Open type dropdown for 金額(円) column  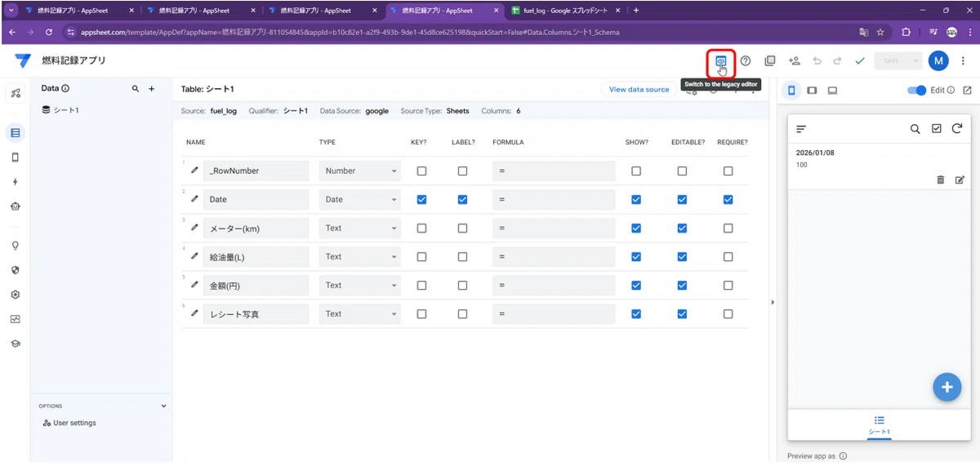tap(360, 285)
